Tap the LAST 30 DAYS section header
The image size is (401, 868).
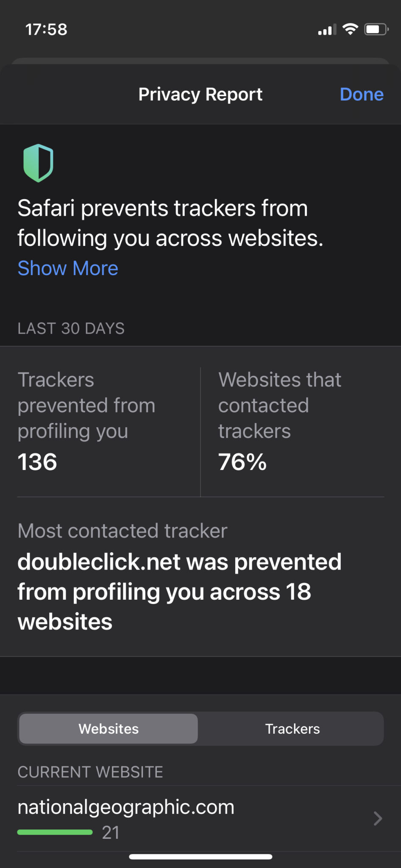[x=71, y=328]
